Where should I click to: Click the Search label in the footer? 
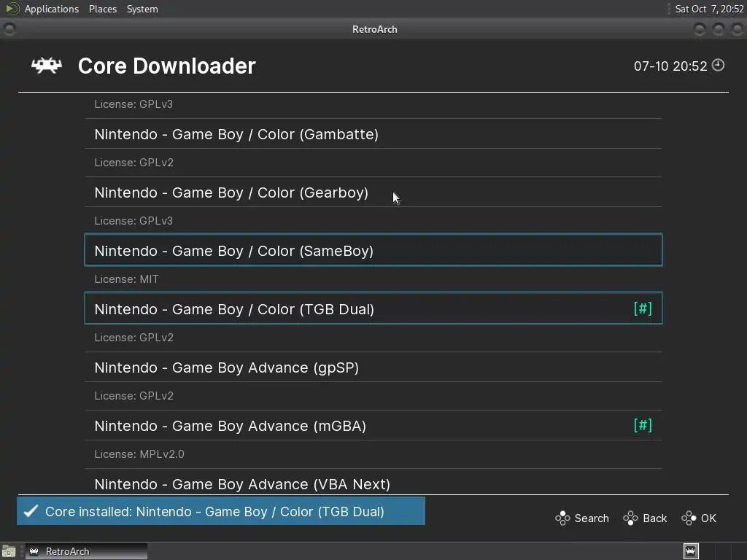[x=592, y=518]
